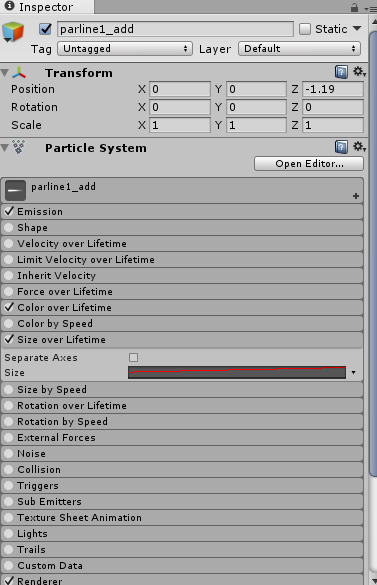Disable the Emission module
Image resolution: width=377 pixels, height=585 pixels.
pos(9,211)
